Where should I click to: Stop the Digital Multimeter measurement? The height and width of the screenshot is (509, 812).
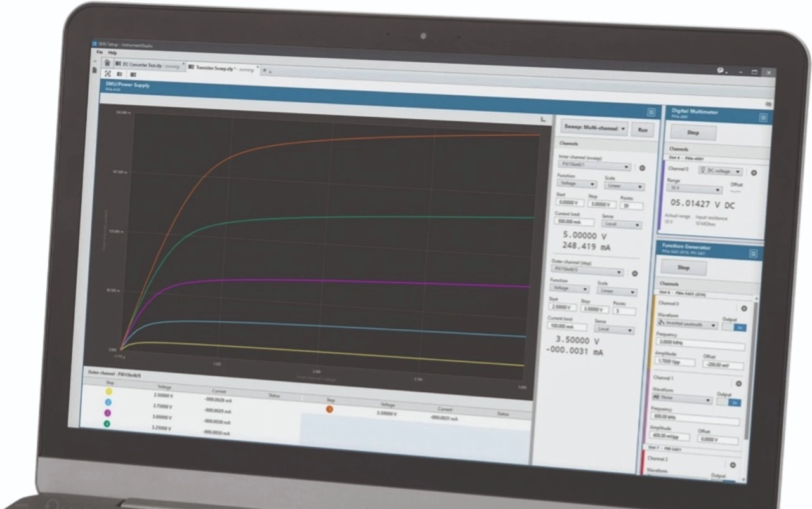pos(693,133)
